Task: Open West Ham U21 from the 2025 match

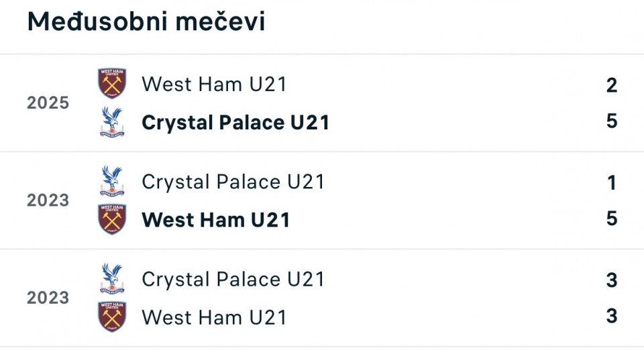Action: [x=214, y=84]
